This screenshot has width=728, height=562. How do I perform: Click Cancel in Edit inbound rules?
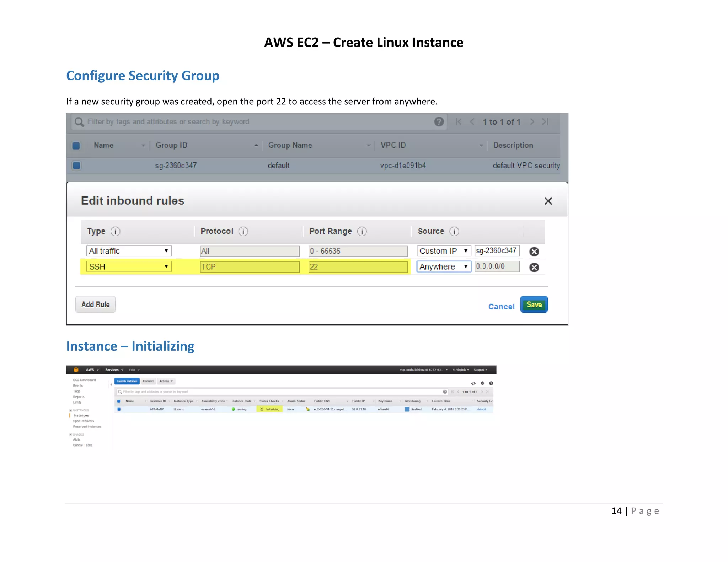501,307
